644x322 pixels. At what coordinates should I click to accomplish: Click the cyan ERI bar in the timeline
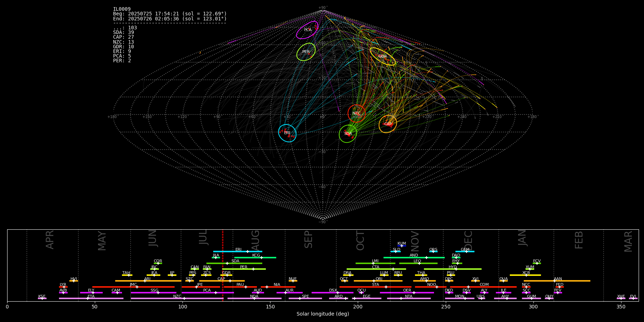coord(238,252)
